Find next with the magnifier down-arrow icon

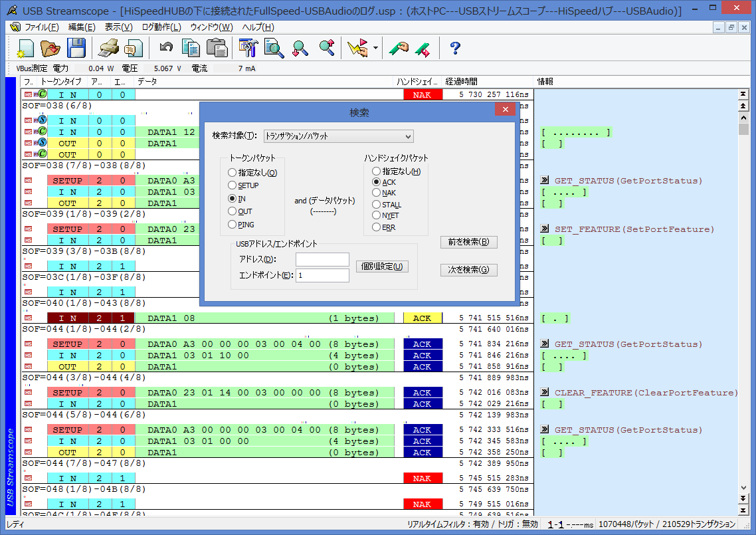[x=300, y=49]
